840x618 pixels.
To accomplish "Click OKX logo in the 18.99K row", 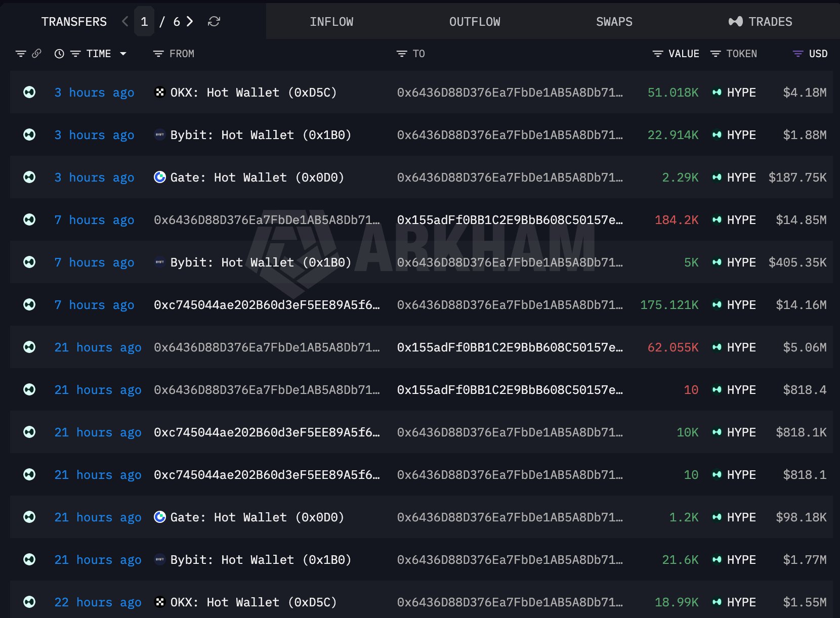I will pyautogui.click(x=160, y=602).
